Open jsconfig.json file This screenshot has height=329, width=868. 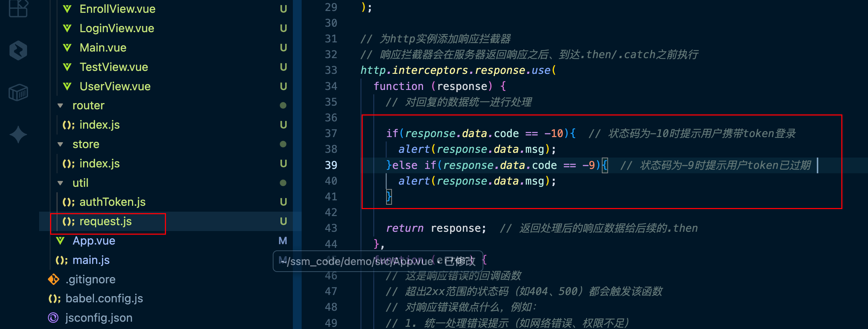pyautogui.click(x=99, y=318)
